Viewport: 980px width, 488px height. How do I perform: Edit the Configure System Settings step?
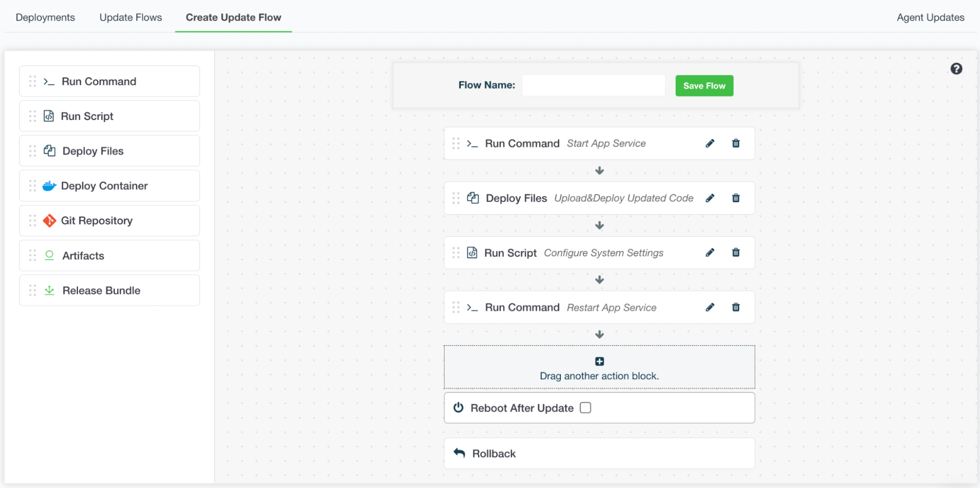[x=709, y=253]
